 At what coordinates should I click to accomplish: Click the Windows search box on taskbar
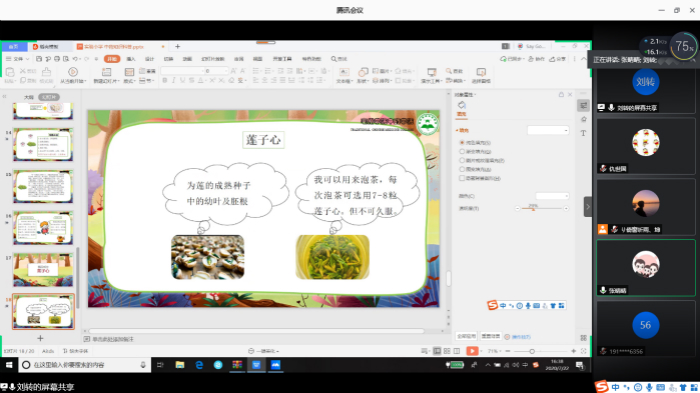click(x=84, y=365)
